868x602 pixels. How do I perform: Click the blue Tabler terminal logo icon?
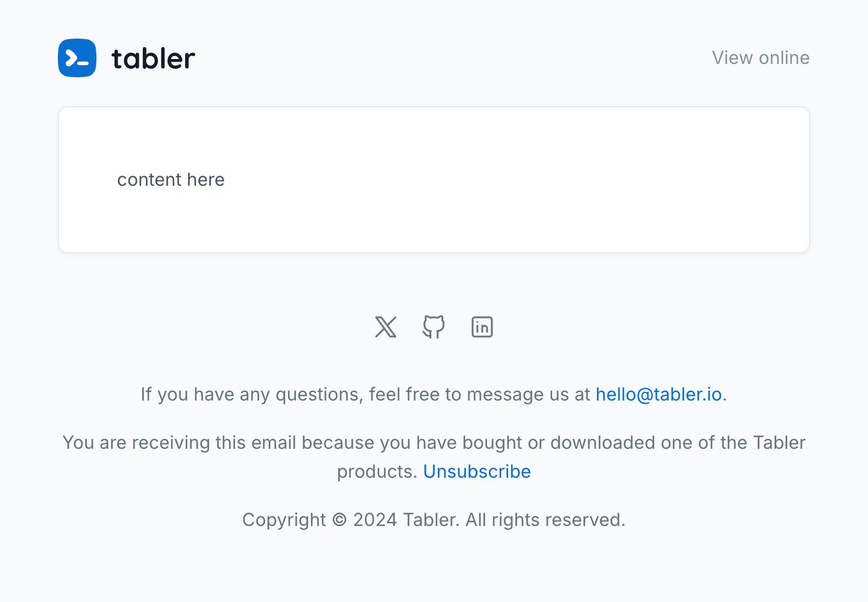[x=77, y=58]
